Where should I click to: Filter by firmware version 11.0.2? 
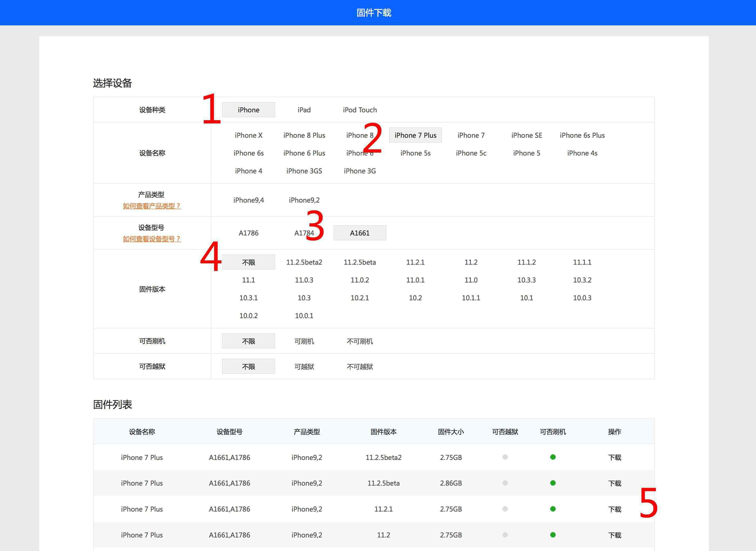(360, 280)
